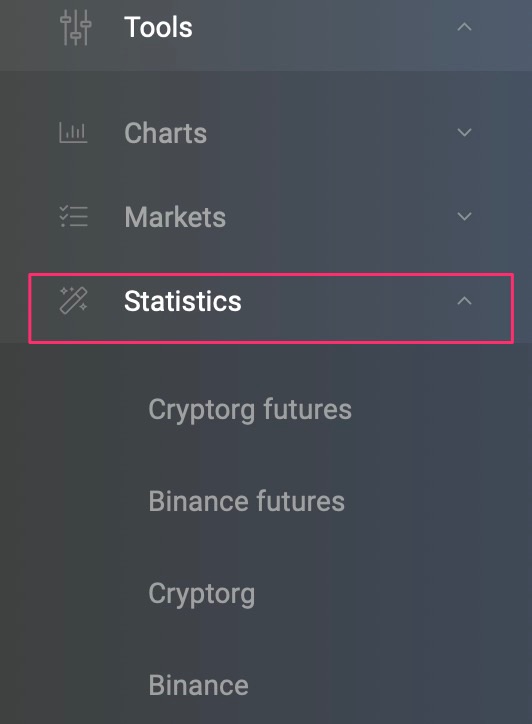Choose the first item under Statistics

pyautogui.click(x=250, y=410)
